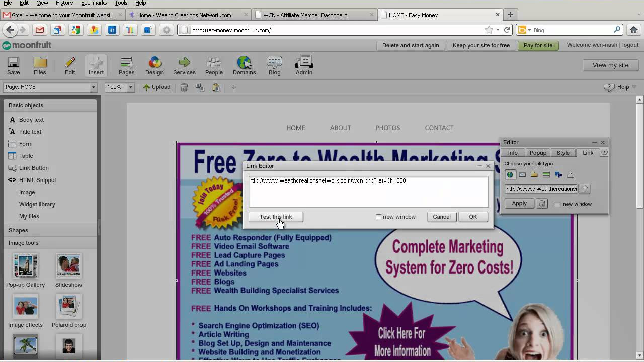The image size is (644, 362).
Task: Click the Google Calendar bookmark icon
Action: (x=112, y=30)
